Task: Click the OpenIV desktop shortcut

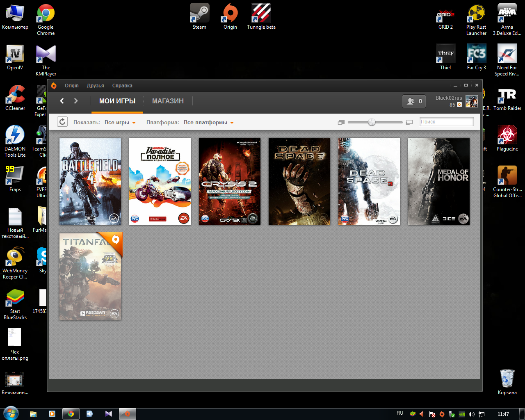Action: 15,57
